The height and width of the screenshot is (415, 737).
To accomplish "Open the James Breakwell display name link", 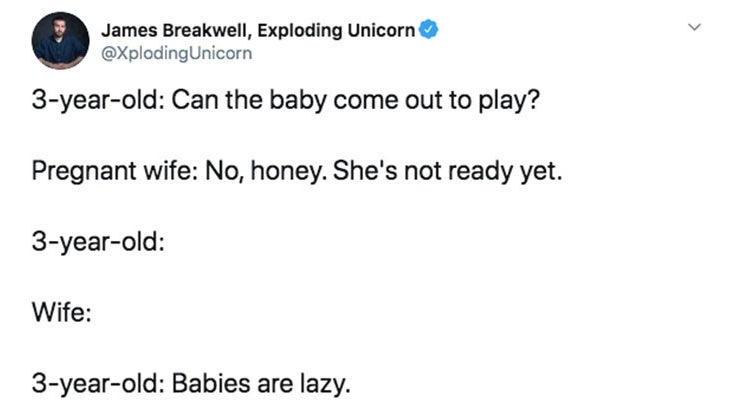I will point(258,30).
